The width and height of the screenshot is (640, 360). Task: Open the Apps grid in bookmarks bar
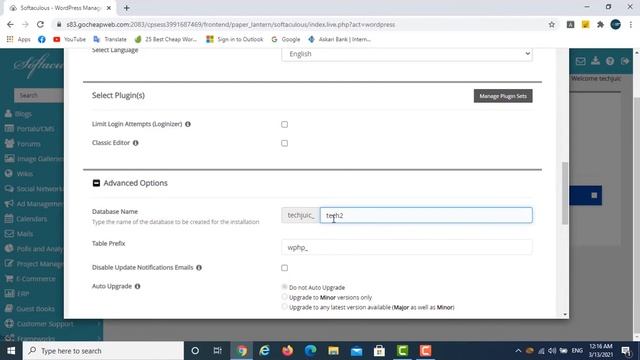[19, 39]
